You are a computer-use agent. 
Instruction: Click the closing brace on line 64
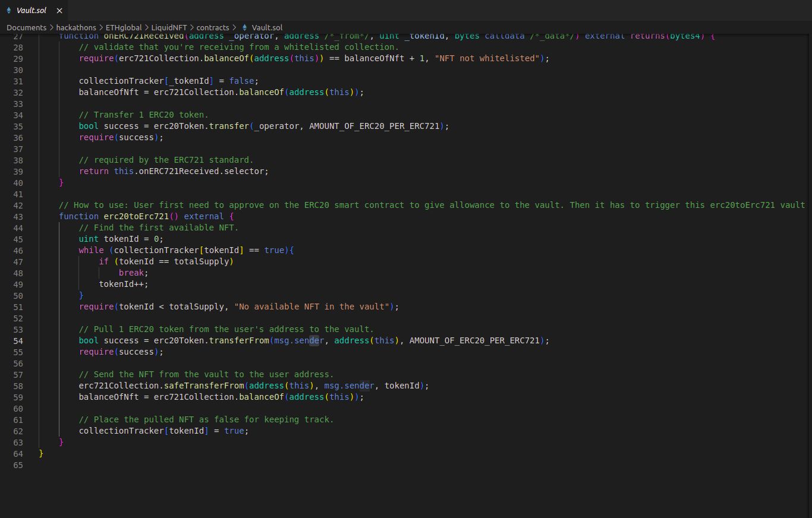pos(41,453)
